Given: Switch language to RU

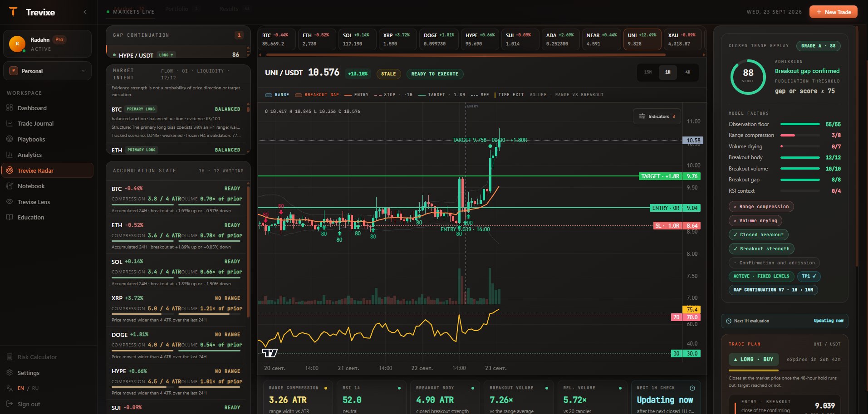Looking at the screenshot, I should pos(35,388).
